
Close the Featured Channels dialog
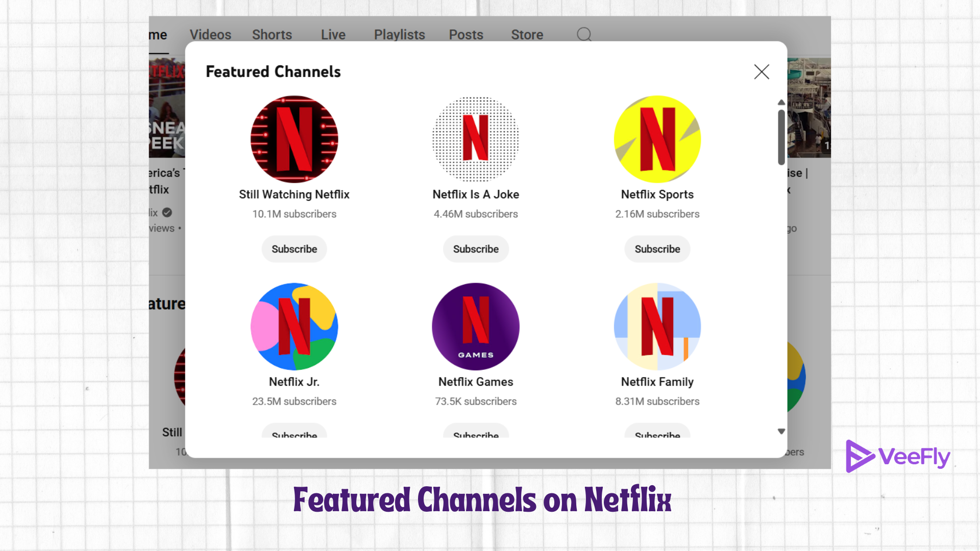tap(761, 72)
